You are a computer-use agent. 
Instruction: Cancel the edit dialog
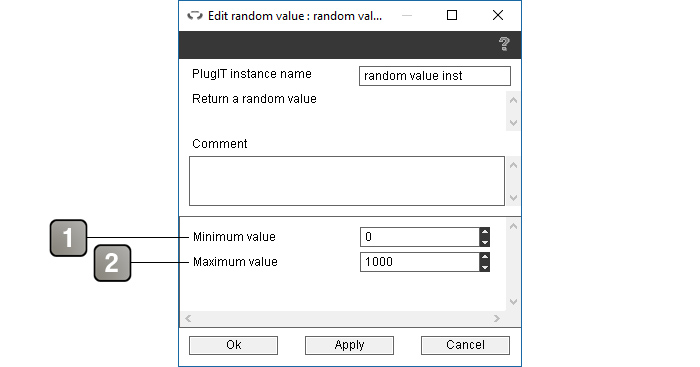(x=465, y=345)
